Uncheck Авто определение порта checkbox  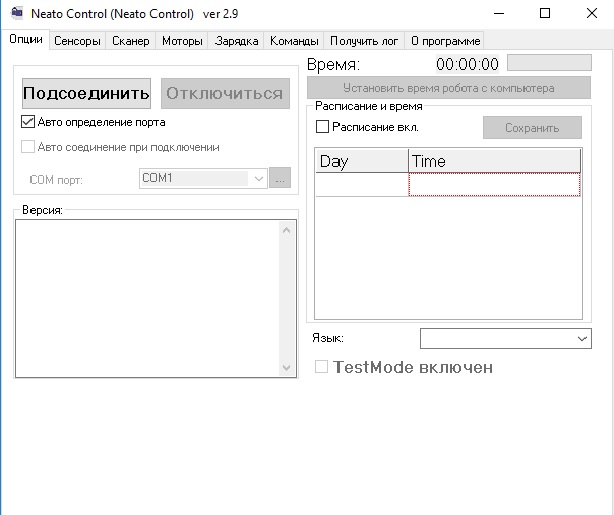(27, 122)
